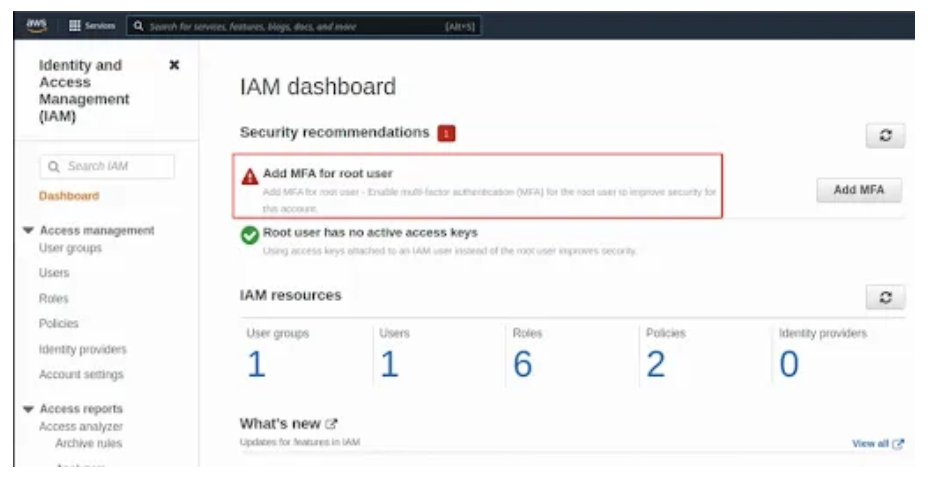Screen dimensions: 928x486
Task: Click the red recommendations count badge
Action: [x=446, y=133]
